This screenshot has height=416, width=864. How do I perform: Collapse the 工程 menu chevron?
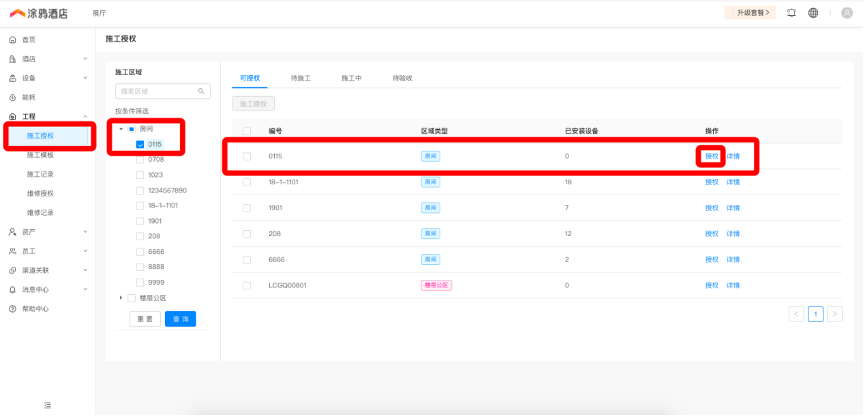[x=85, y=116]
